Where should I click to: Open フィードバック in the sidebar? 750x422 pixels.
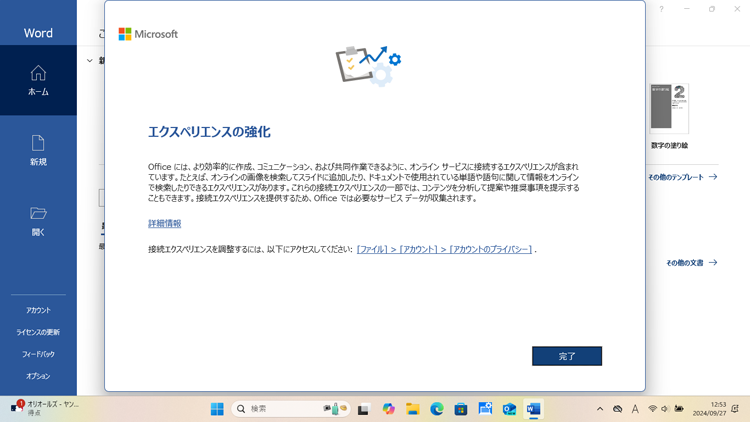38,354
